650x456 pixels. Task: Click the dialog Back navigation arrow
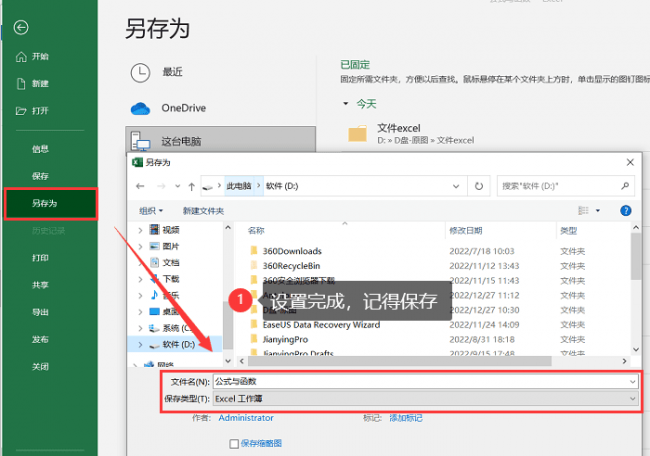click(140, 186)
